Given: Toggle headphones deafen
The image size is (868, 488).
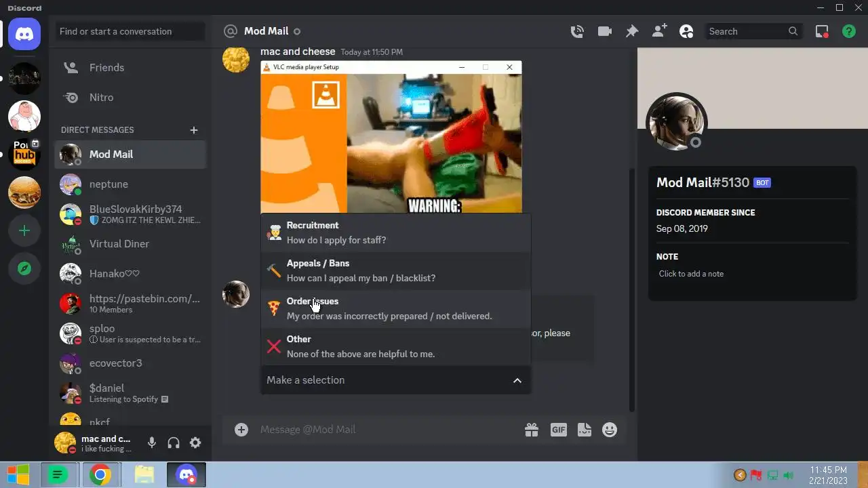Looking at the screenshot, I should click(174, 443).
